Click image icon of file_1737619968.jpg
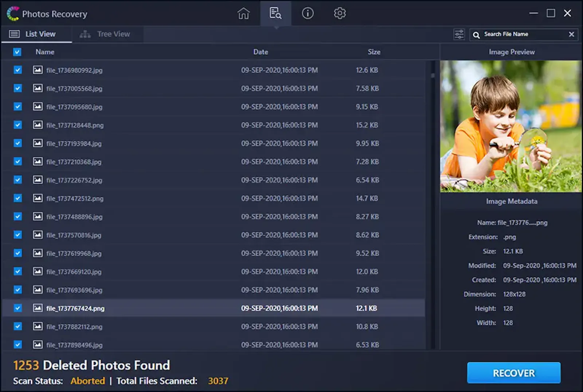The height and width of the screenshot is (392, 583). tap(38, 253)
